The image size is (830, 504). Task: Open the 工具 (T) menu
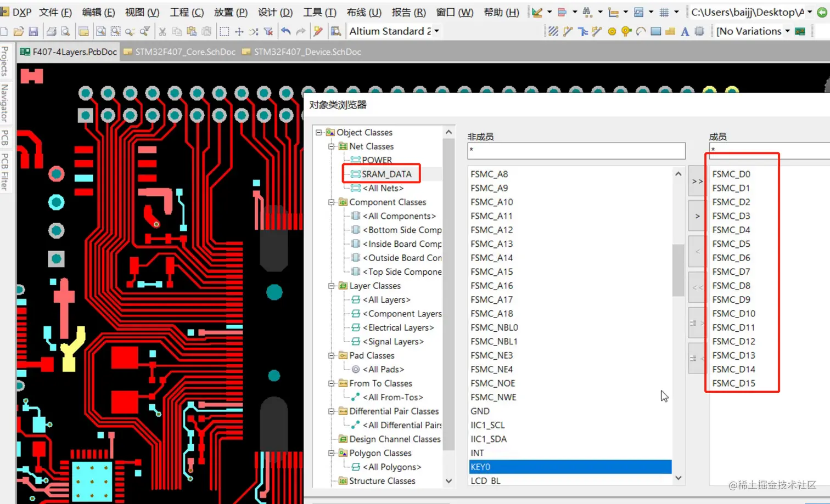[x=319, y=12]
